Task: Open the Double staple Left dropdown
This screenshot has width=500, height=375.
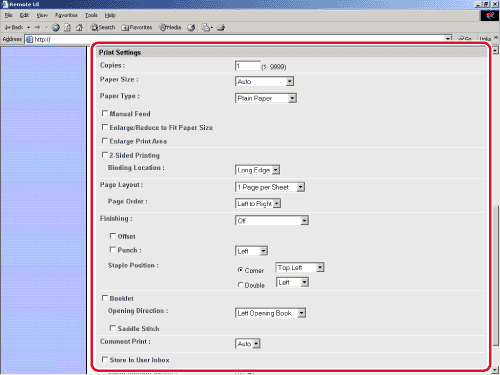Action: coord(292,282)
